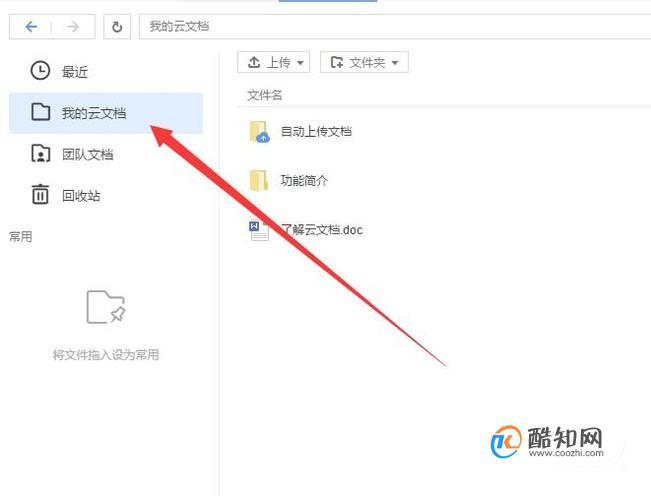Open 团队文档 in the sidebar
This screenshot has height=496, width=651.
point(88,154)
